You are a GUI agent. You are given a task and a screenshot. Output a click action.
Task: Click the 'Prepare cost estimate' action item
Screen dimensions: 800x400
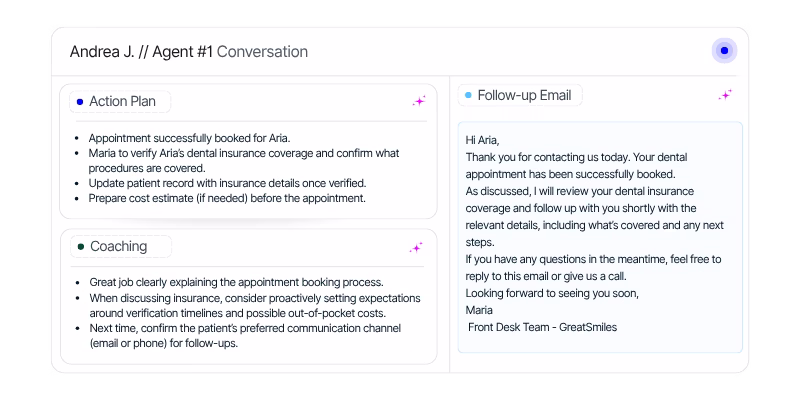[227, 198]
